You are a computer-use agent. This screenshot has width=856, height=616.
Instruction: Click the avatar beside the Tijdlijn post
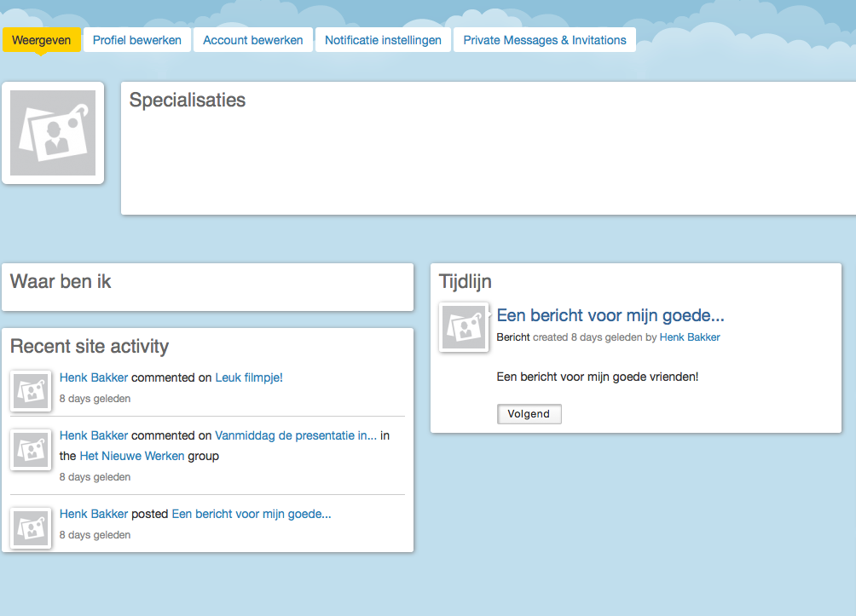pyautogui.click(x=463, y=327)
